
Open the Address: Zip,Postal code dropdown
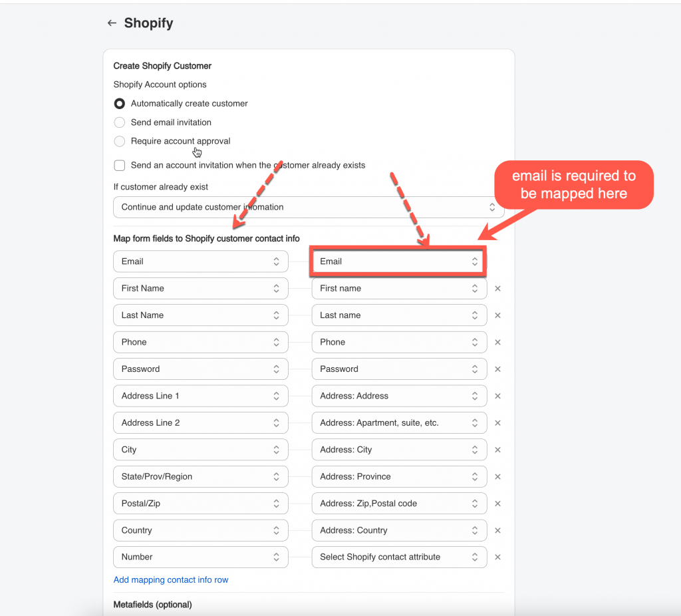399,504
